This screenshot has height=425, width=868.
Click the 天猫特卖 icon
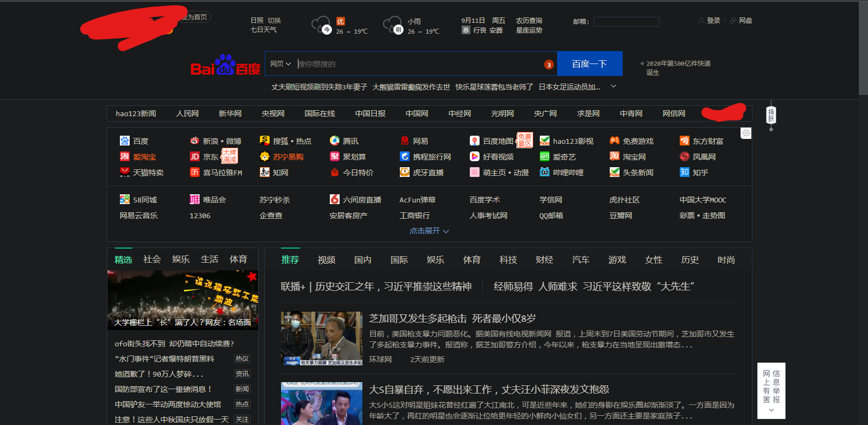point(125,172)
